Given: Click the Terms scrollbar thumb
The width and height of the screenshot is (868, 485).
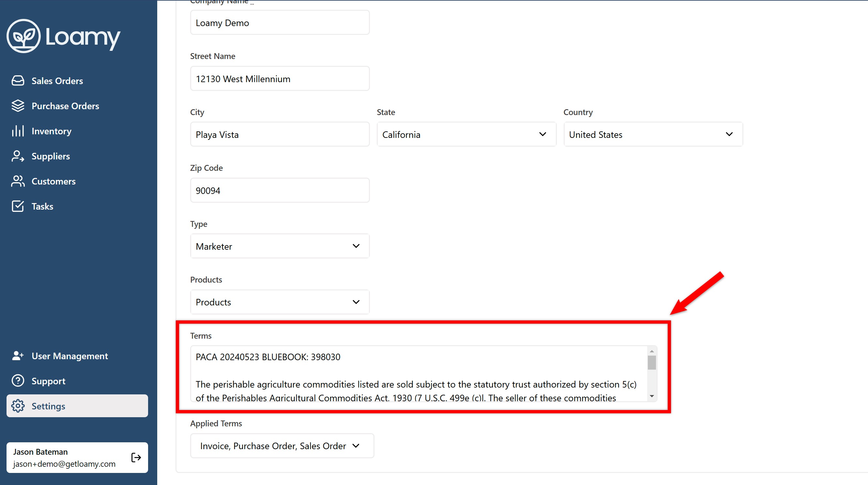Looking at the screenshot, I should pyautogui.click(x=652, y=363).
